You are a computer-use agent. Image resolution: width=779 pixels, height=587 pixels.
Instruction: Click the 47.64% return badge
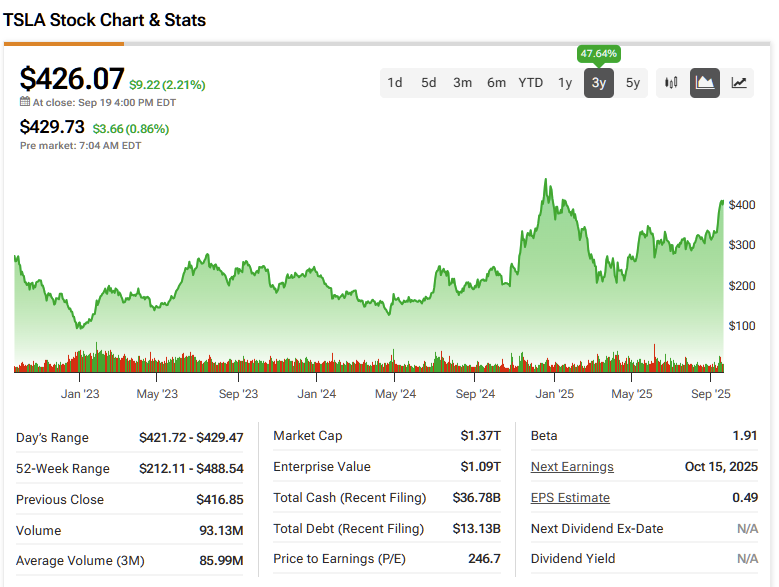[599, 54]
